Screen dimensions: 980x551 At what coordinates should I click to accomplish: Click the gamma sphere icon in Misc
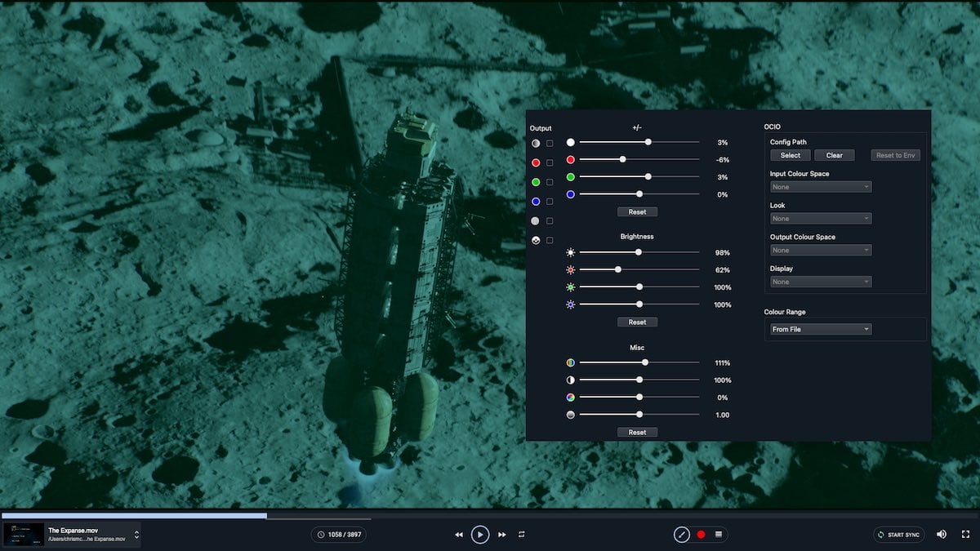pyautogui.click(x=571, y=415)
